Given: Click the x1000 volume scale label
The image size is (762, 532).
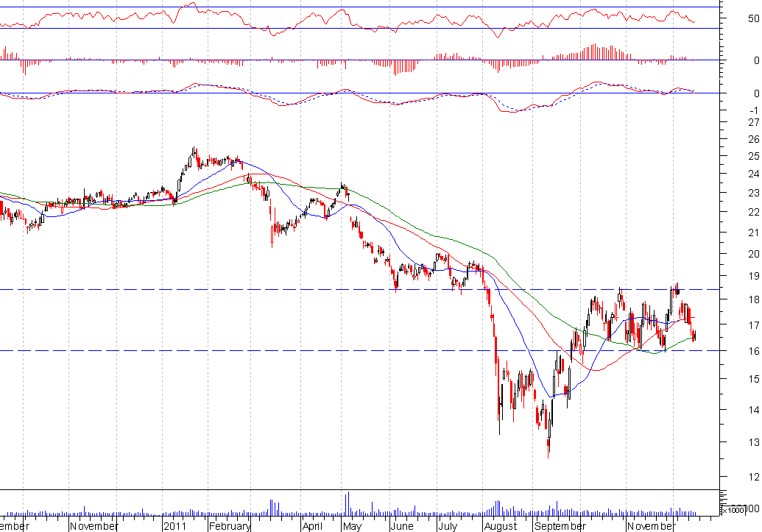Looking at the screenshot, I should coord(733,510).
